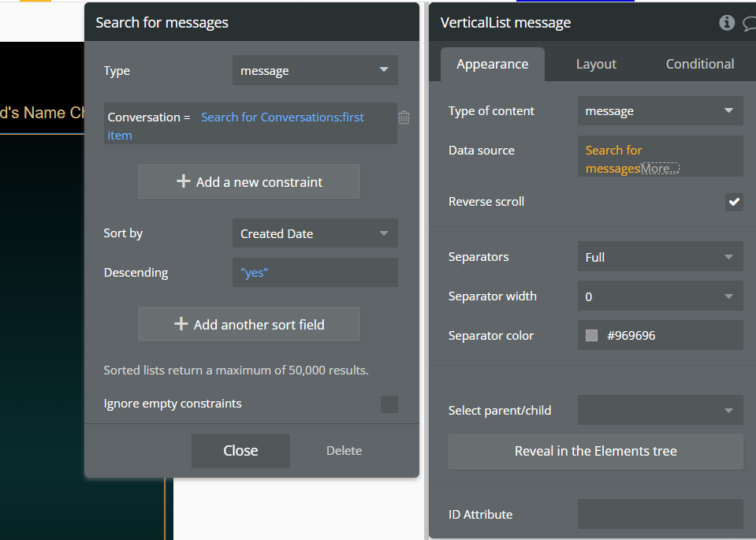The height and width of the screenshot is (540, 756).
Task: Click the Close button in search popup
Action: 240,450
